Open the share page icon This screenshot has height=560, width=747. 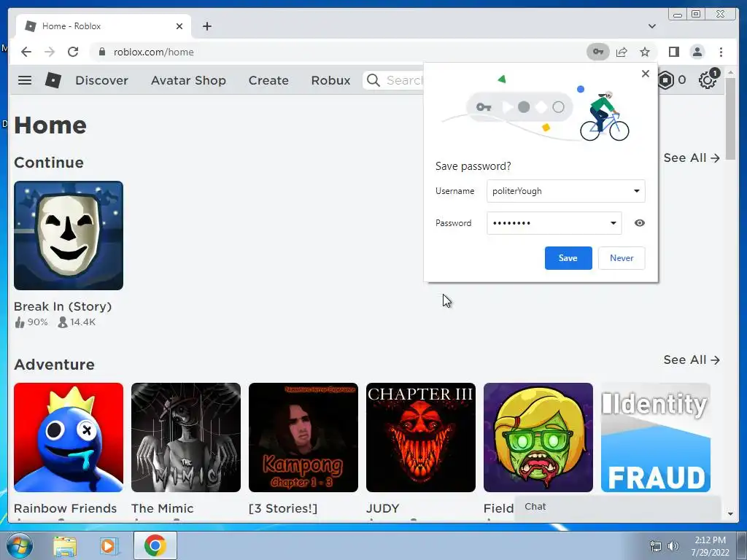(x=622, y=52)
